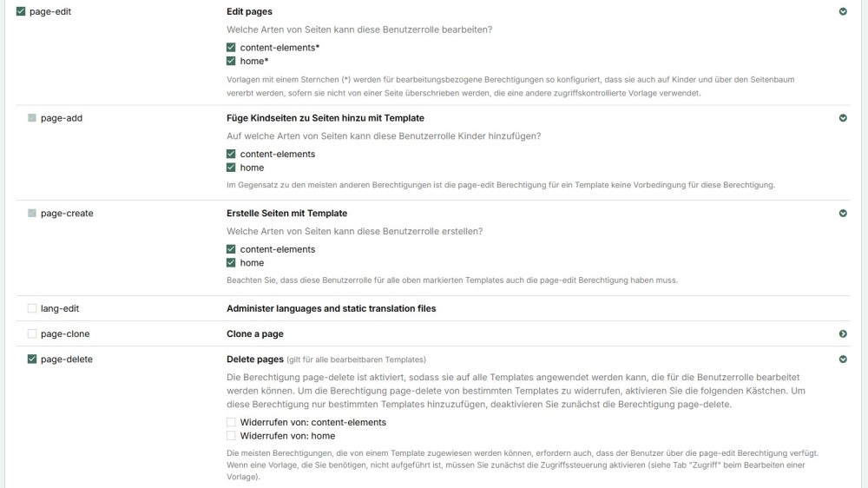Click the 'Clone a page' heading

(x=255, y=334)
